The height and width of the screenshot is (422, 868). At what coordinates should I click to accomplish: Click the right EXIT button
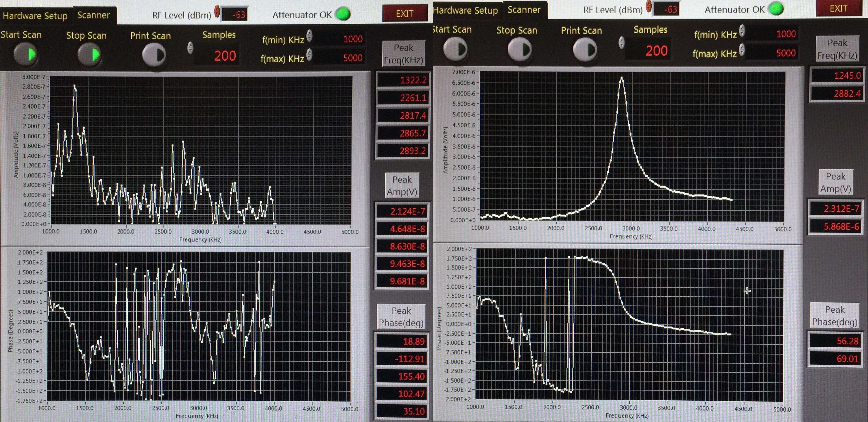point(838,8)
